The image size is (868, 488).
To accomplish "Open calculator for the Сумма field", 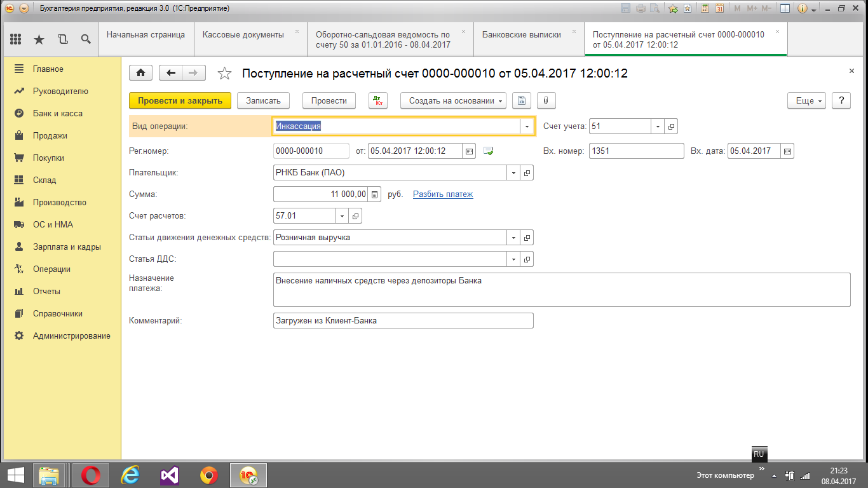I will 375,194.
